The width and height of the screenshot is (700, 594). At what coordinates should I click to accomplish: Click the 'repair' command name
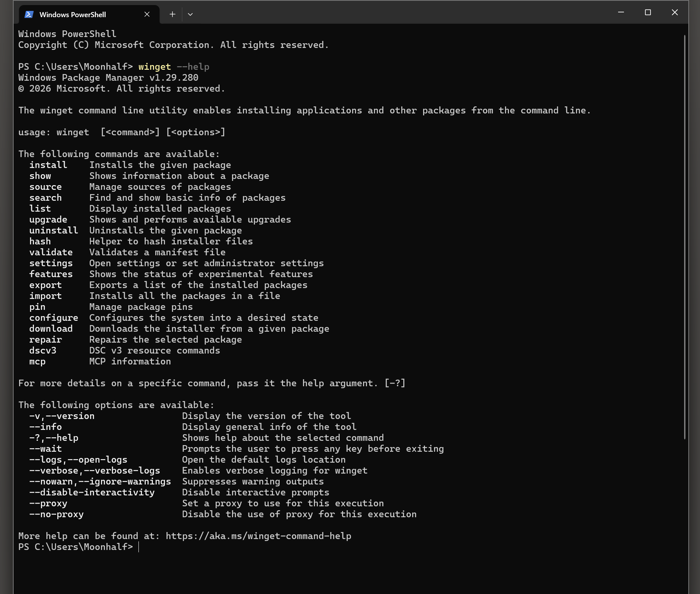point(46,339)
